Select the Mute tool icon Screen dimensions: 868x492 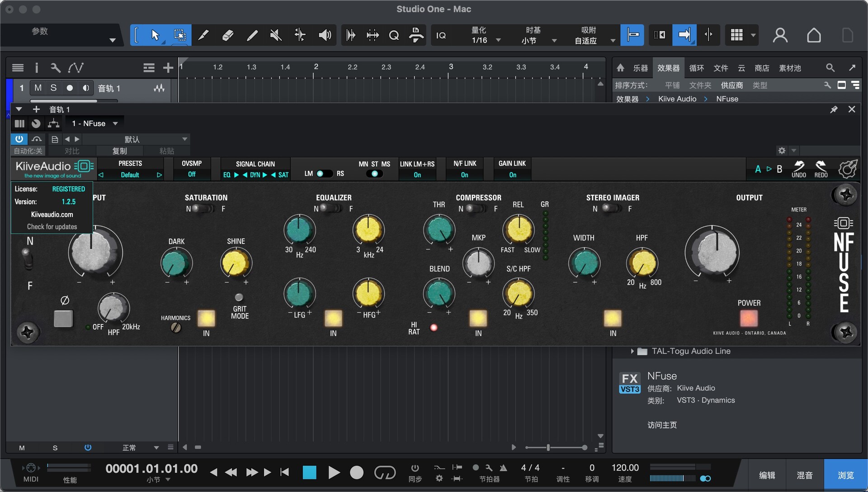[276, 35]
